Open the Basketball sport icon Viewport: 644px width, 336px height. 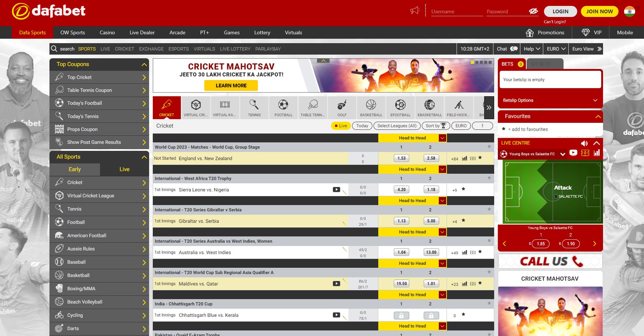click(x=371, y=107)
